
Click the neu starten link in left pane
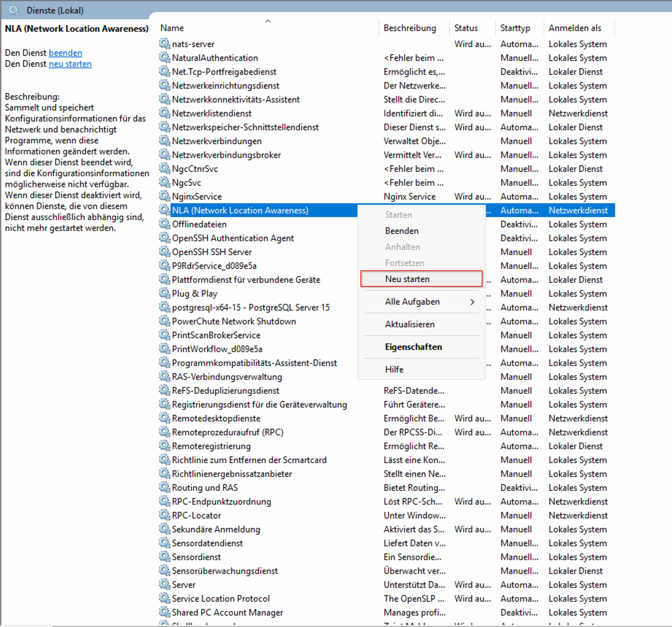[70, 64]
